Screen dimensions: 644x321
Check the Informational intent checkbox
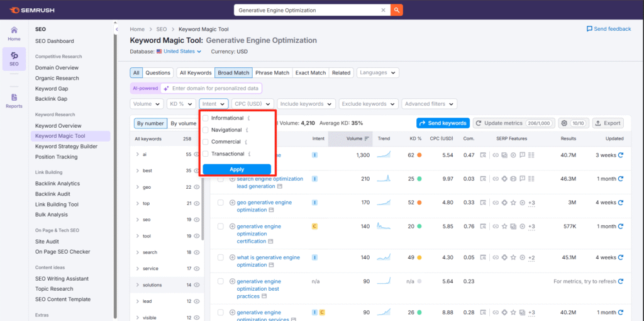click(x=206, y=118)
